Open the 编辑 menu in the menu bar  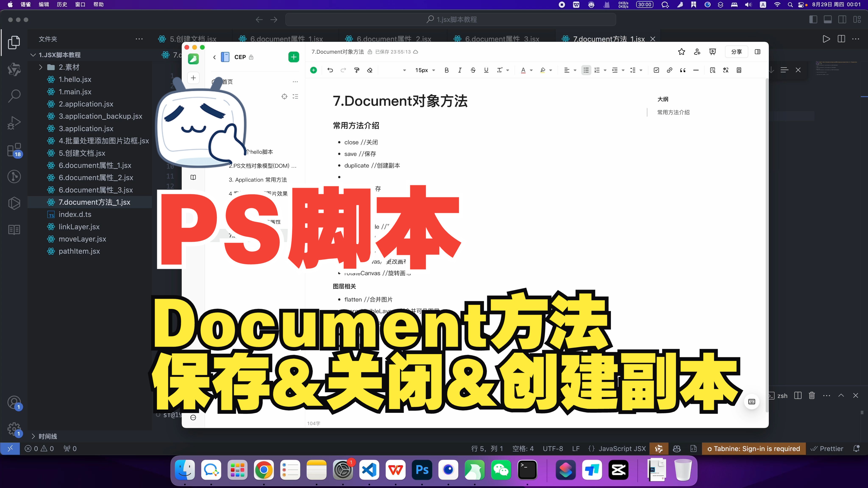coord(43,4)
